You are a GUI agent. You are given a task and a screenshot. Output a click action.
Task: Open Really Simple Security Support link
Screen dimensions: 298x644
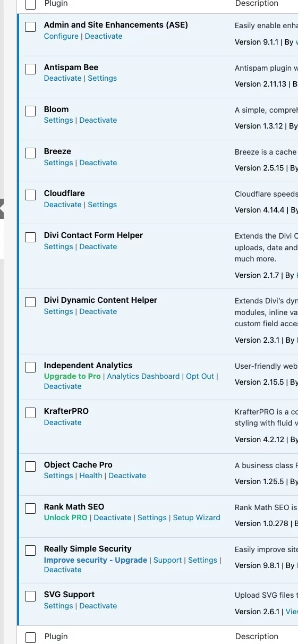tap(168, 560)
